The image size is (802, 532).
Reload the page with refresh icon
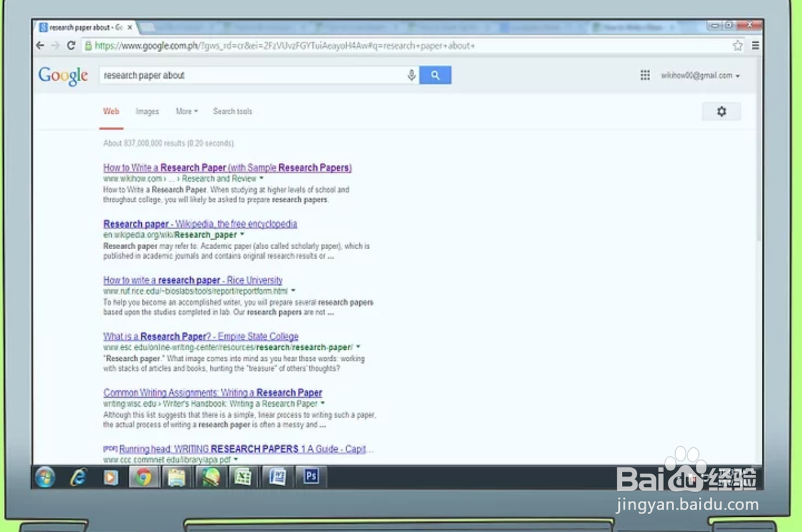(71, 46)
